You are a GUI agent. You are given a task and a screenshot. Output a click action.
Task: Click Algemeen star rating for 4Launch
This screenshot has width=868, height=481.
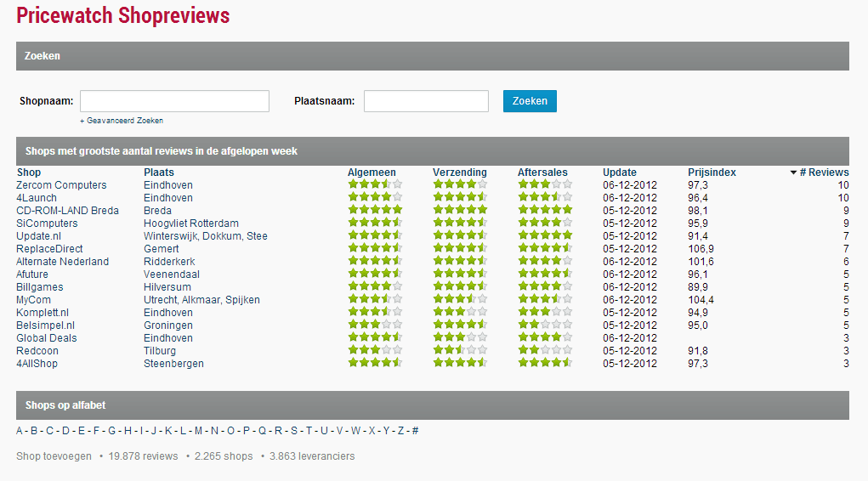point(375,197)
